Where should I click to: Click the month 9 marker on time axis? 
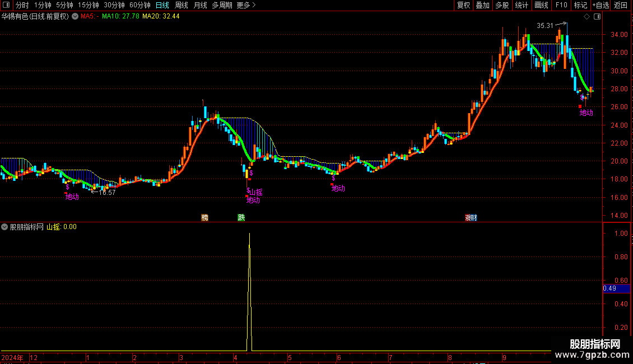(504, 357)
